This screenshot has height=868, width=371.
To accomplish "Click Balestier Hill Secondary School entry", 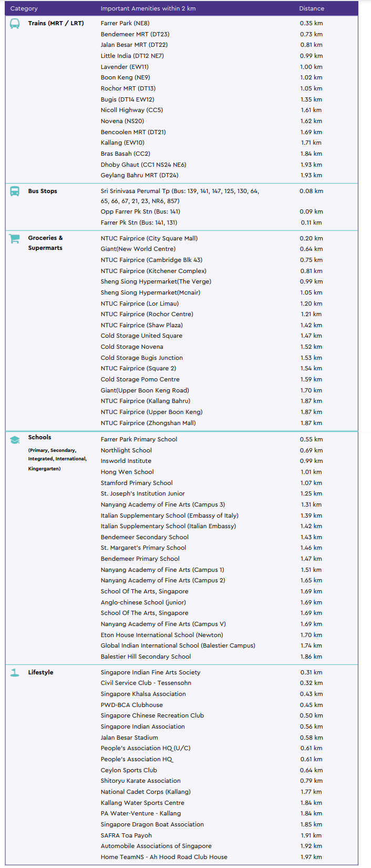I will click(x=146, y=657).
